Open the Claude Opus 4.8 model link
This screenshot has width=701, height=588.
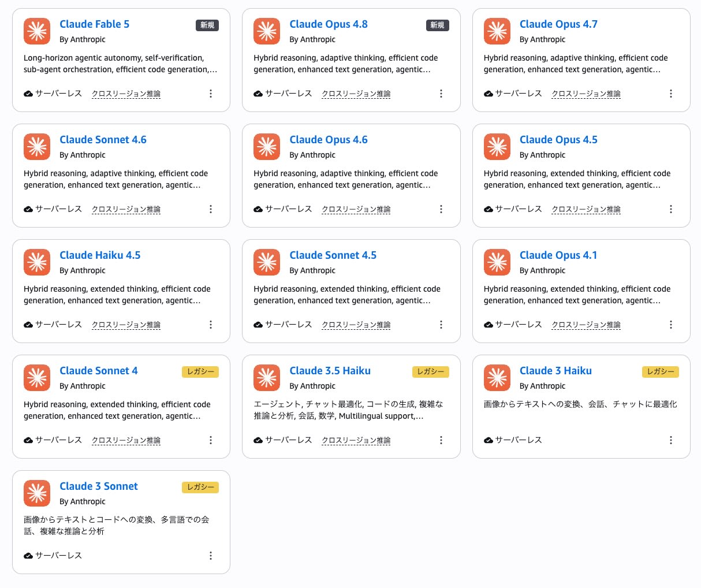pos(329,24)
